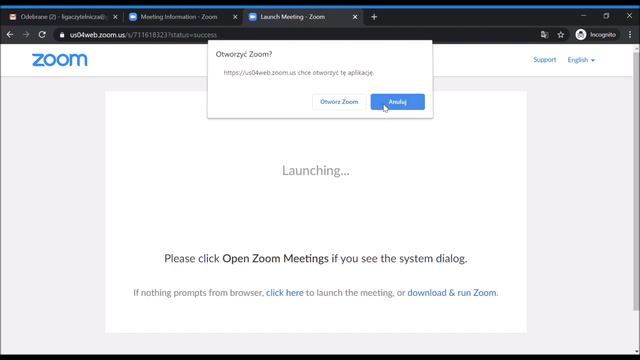Close the Odebrane Gmail tab
This screenshot has width=640, height=360.
pos(115,17)
